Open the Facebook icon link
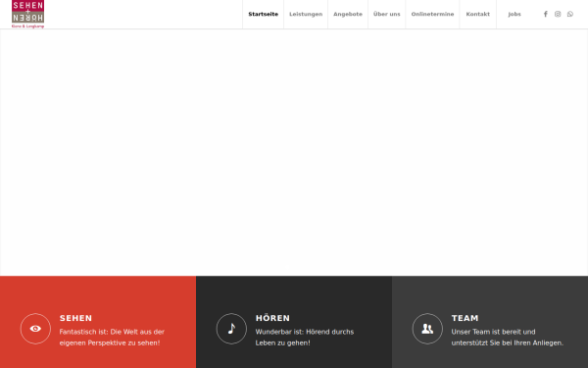The image size is (588, 368). click(546, 14)
